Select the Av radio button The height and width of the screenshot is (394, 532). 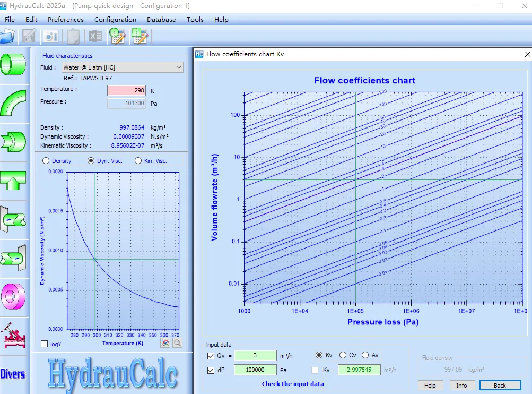365,355
